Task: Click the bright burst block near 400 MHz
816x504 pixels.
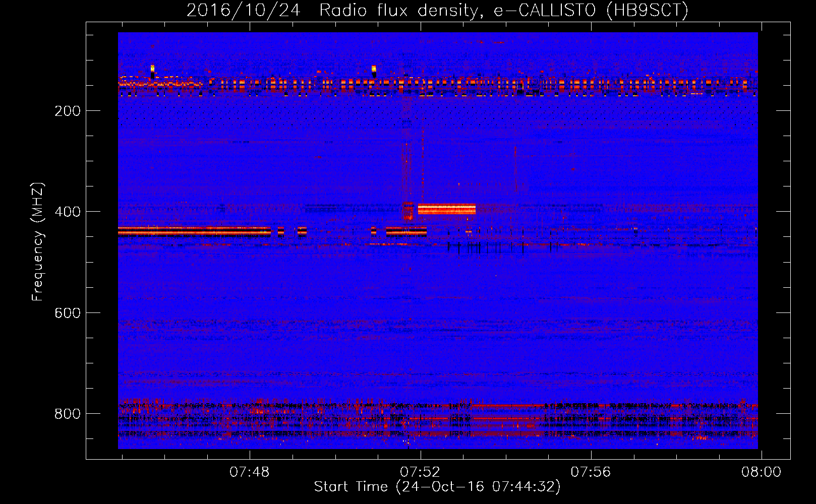Action: tap(447, 209)
